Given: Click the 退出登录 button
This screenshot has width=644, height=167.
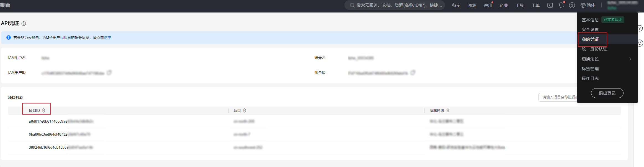Looking at the screenshot, I should (x=607, y=93).
